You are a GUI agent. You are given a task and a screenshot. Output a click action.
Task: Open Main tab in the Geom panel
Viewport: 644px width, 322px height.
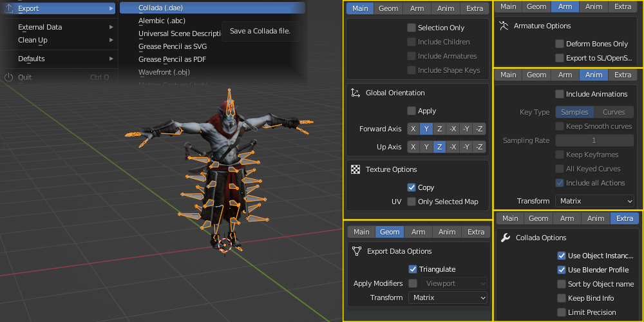(361, 232)
